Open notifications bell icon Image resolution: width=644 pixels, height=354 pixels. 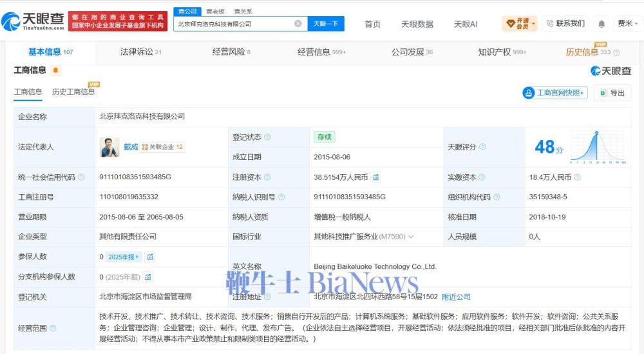(601, 24)
